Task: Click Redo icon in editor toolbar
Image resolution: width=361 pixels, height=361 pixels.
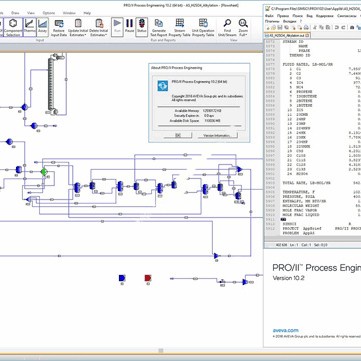Action: tap(343, 27)
